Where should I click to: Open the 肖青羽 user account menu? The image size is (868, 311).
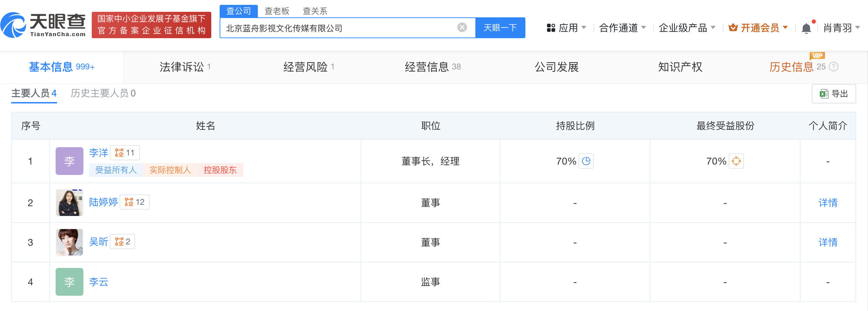tap(841, 28)
